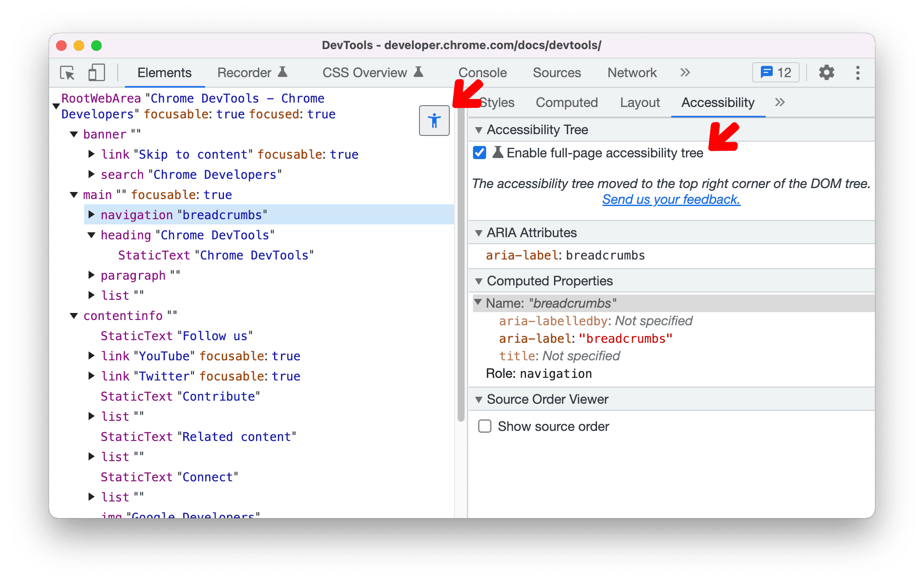Viewport: 924px width, 583px height.
Task: Click the cursor/inspect element icon
Action: (68, 73)
